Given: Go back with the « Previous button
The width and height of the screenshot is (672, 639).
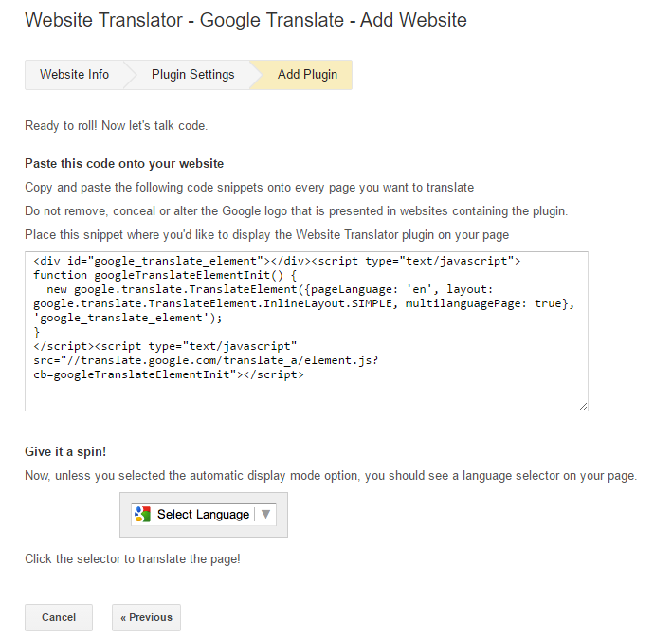Looking at the screenshot, I should click(147, 617).
